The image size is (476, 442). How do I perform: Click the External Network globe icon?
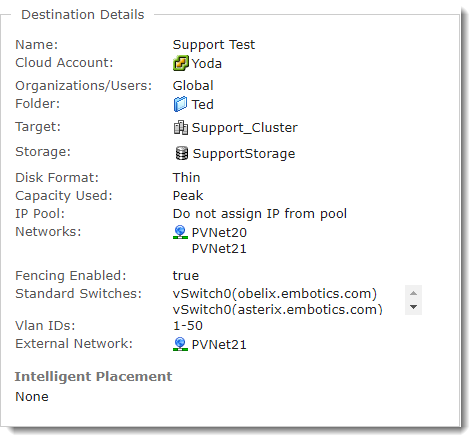point(180,344)
